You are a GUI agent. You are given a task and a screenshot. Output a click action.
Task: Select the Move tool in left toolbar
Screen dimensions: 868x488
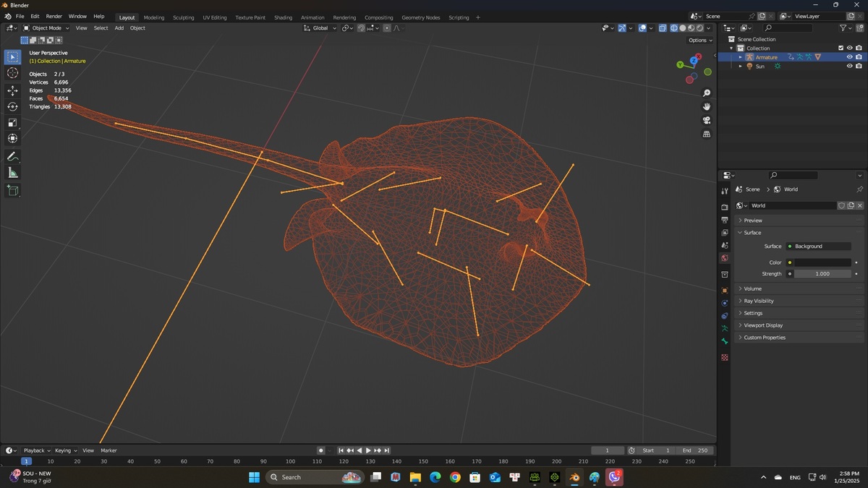pyautogui.click(x=12, y=90)
